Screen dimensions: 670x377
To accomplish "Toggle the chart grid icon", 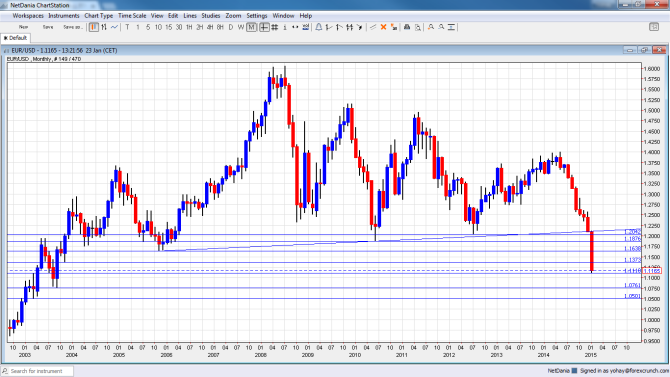I will coord(274,27).
